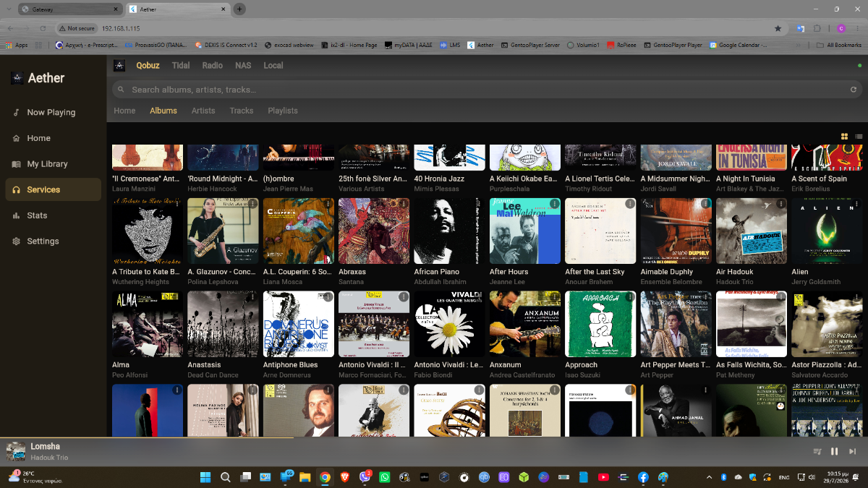Click the Aether logo beside Qobuz
This screenshot has height=488, width=868.
119,66
